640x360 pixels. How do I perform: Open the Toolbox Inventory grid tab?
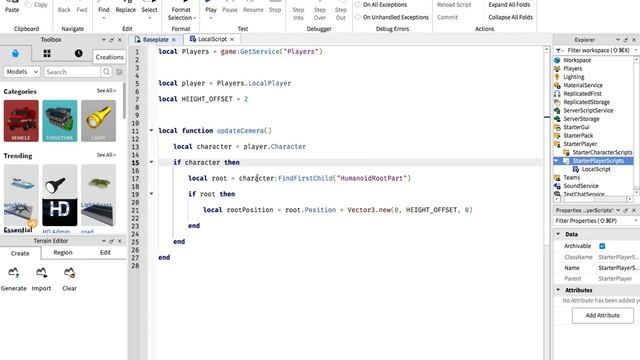pos(47,53)
